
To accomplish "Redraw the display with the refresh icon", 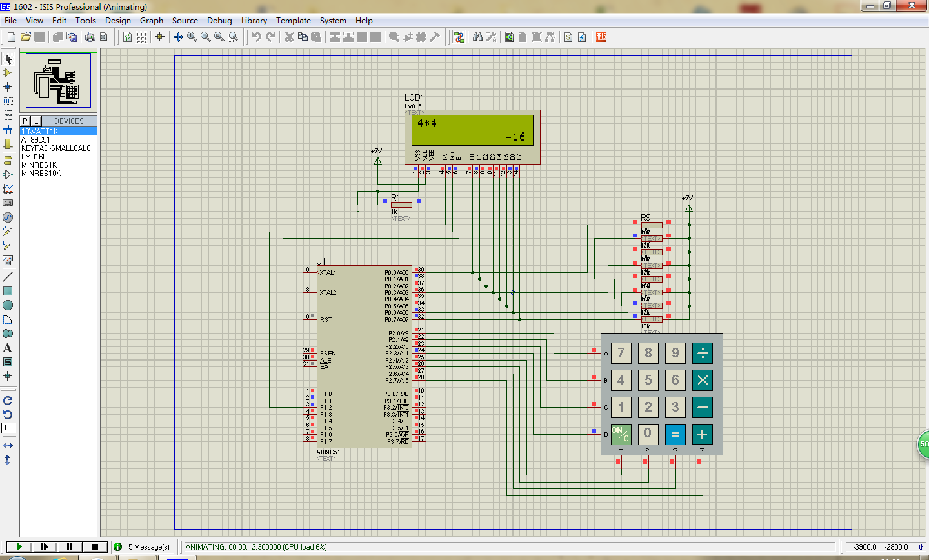I will point(128,37).
